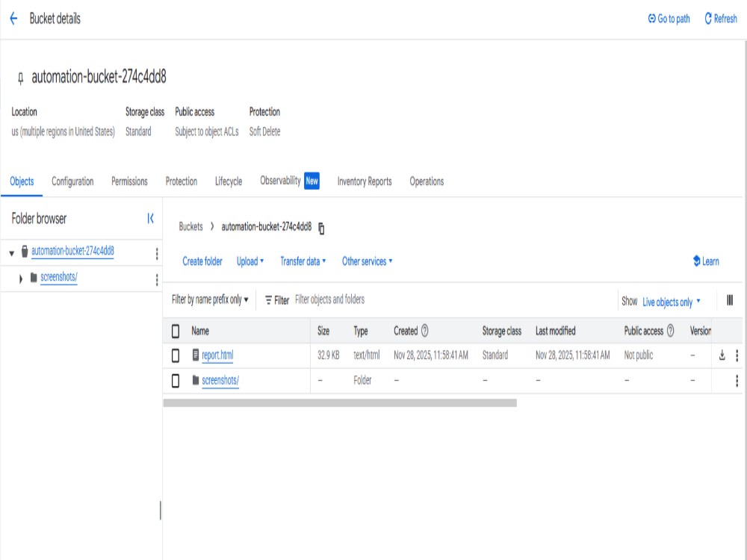The width and height of the screenshot is (747, 560).
Task: Collapse the automation-bucket-274c4dd8 tree node
Action: click(x=11, y=253)
